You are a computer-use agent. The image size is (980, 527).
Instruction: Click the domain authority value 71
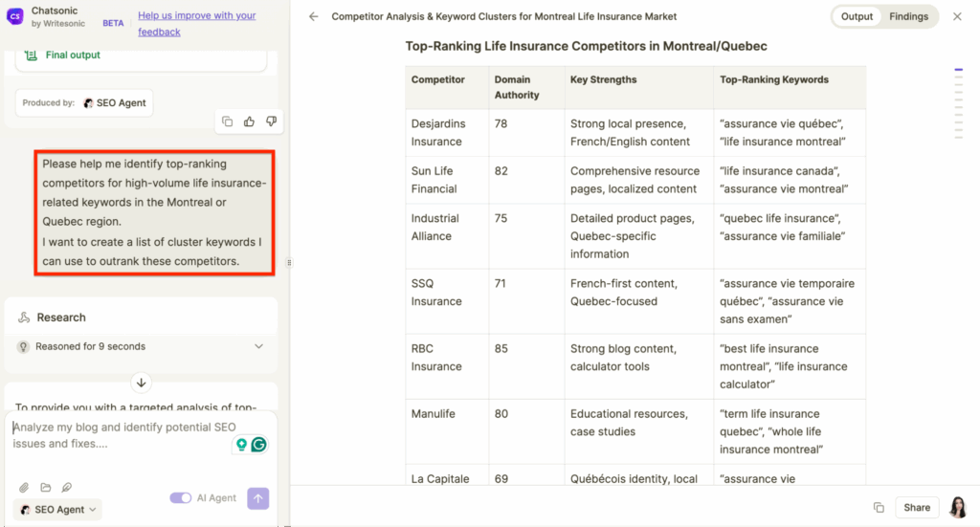(x=501, y=283)
